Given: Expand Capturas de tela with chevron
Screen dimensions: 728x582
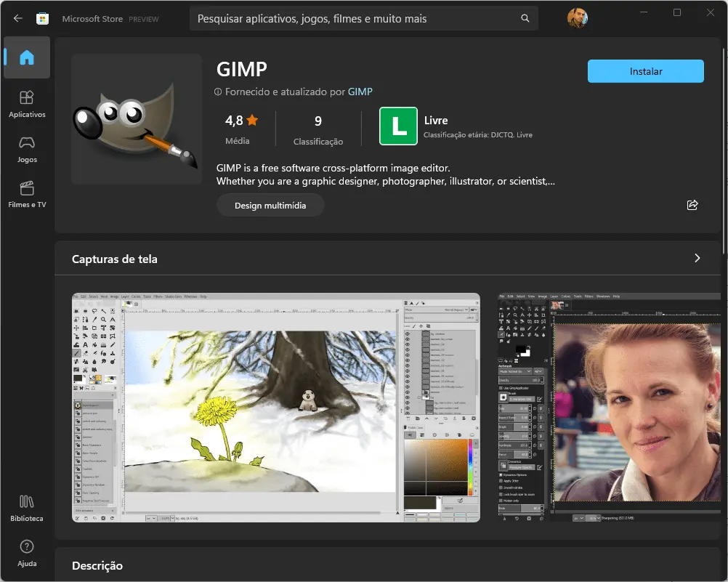Looking at the screenshot, I should click(697, 258).
